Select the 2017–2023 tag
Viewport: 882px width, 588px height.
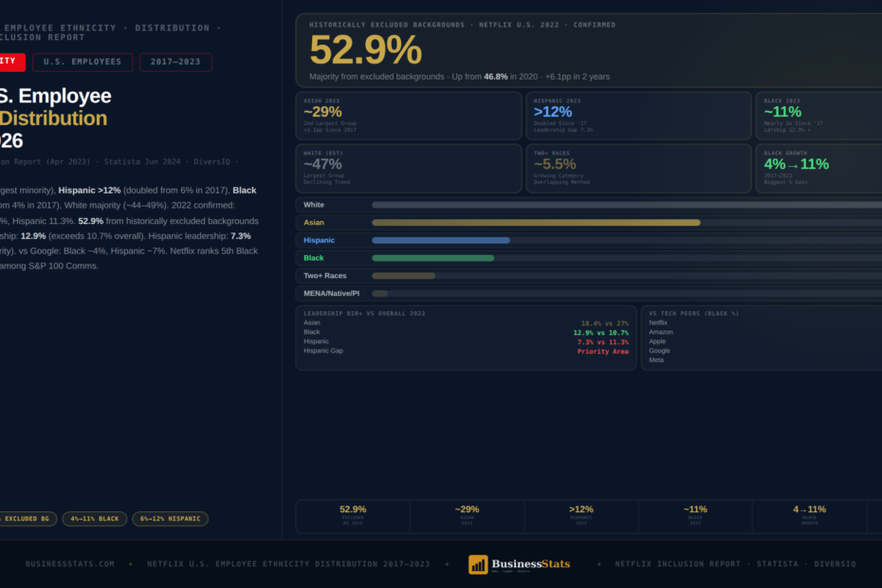[x=175, y=62]
